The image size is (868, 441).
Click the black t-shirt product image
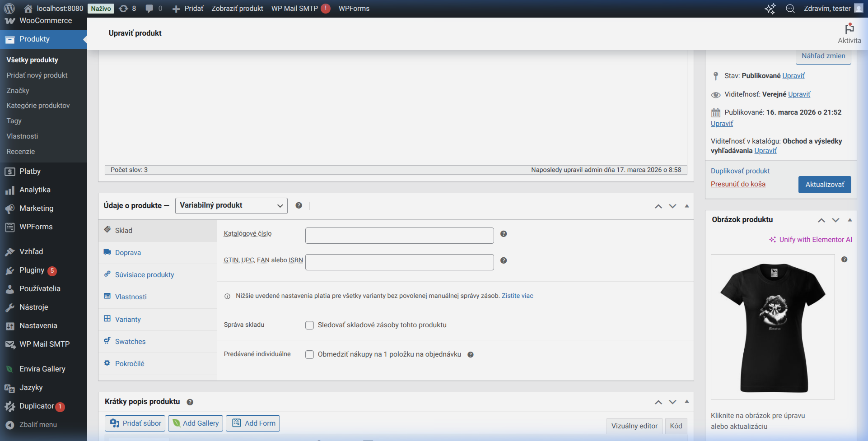click(773, 327)
